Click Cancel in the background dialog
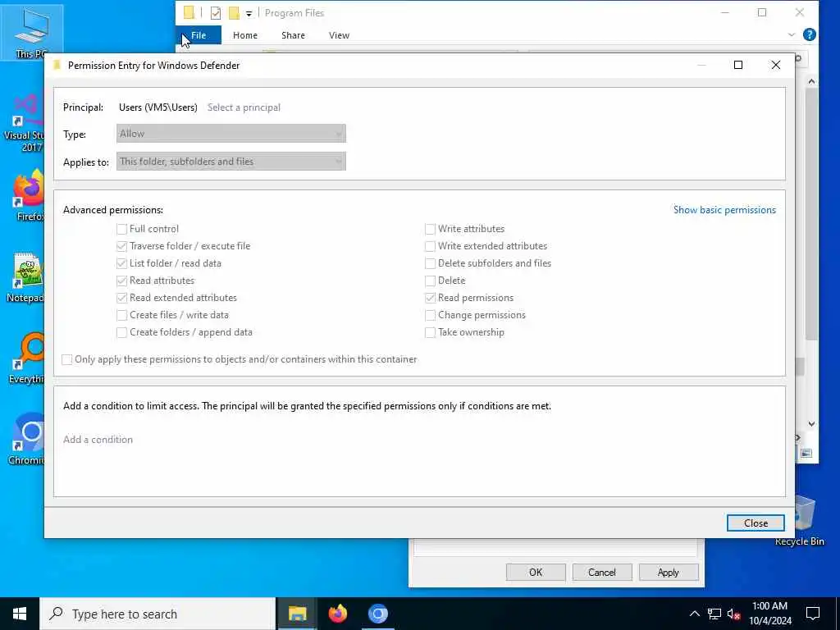Screen dimensions: 840x630 (x=601, y=572)
